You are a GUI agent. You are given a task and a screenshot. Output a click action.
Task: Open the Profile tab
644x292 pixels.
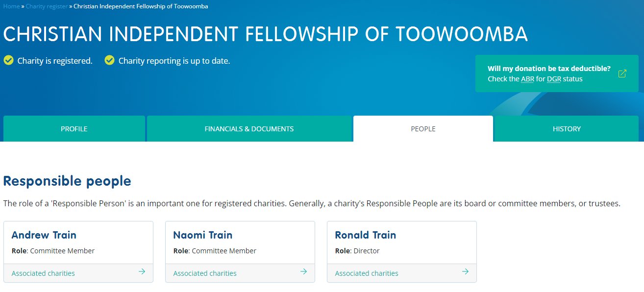[x=74, y=129]
